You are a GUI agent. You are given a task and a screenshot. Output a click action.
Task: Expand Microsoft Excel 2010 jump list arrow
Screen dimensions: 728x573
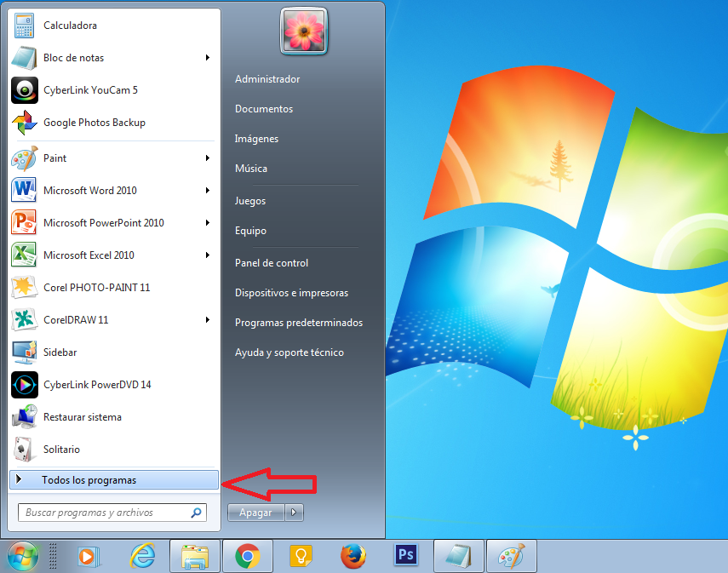tap(208, 255)
